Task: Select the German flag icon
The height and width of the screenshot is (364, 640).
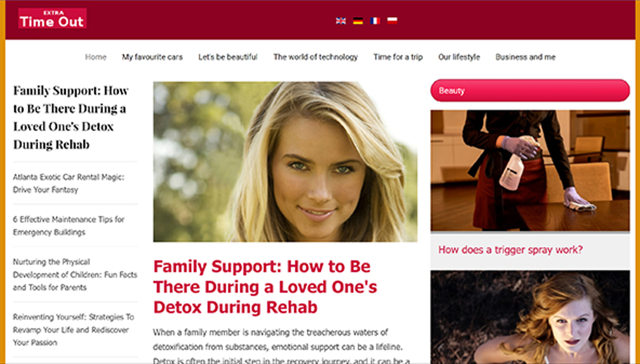Action: coord(358,21)
